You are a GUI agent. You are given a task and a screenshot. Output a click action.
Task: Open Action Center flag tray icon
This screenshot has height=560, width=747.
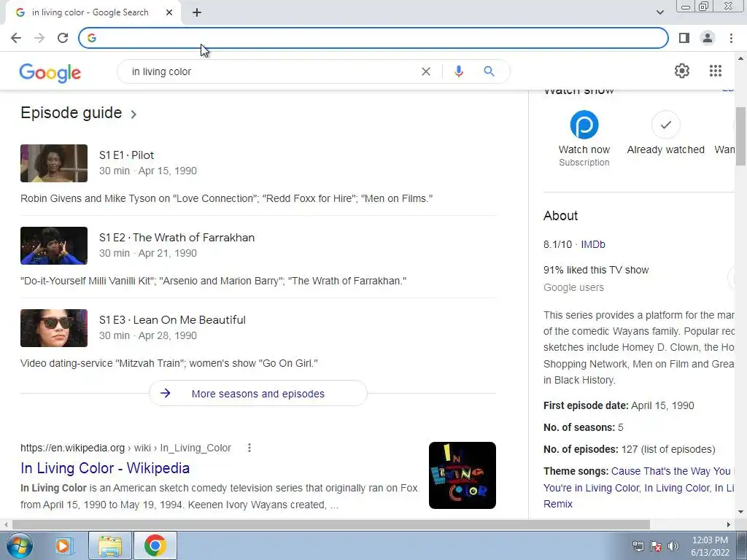click(656, 546)
